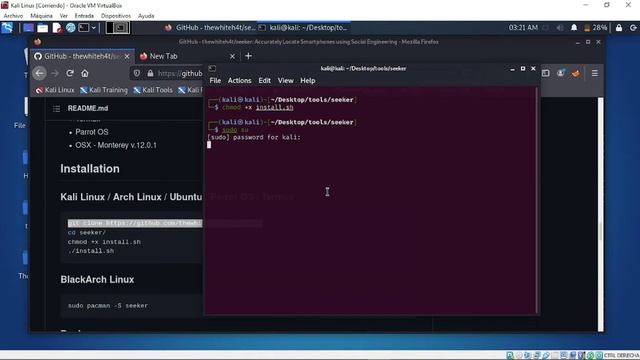Launch the text editor icon in Kali panel
The width and height of the screenshot is (640, 360).
click(x=57, y=27)
